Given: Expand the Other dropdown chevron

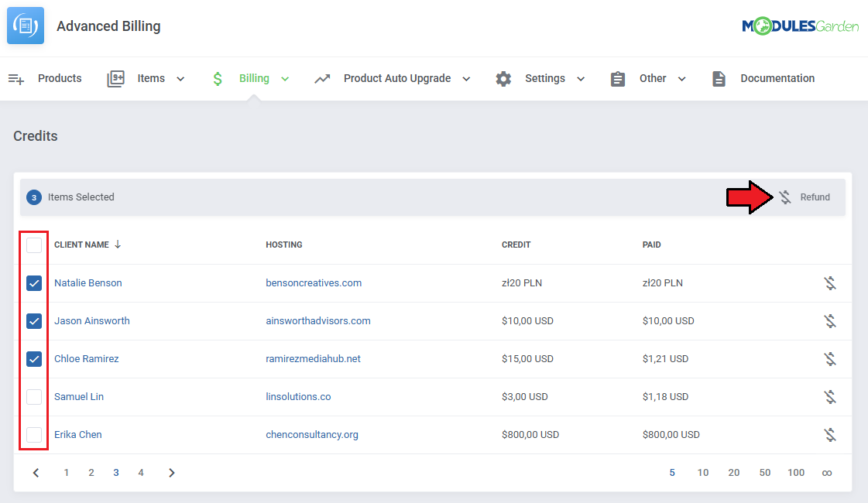Looking at the screenshot, I should click(682, 79).
